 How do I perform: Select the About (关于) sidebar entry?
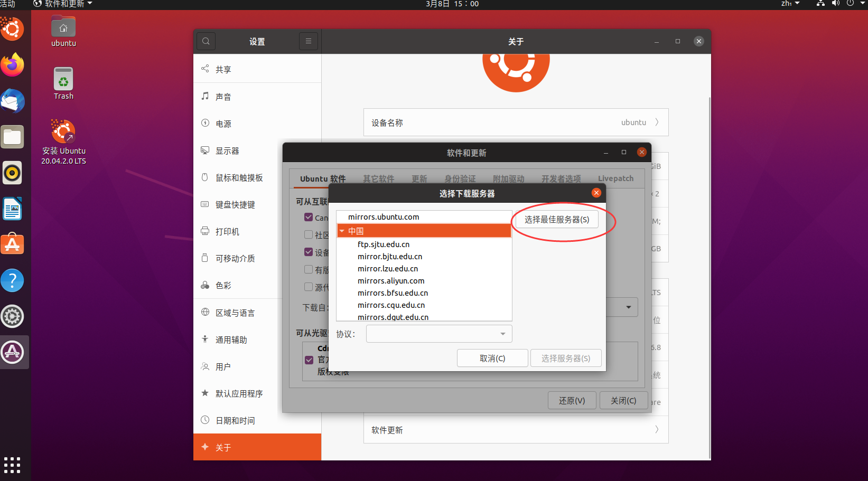pos(257,447)
